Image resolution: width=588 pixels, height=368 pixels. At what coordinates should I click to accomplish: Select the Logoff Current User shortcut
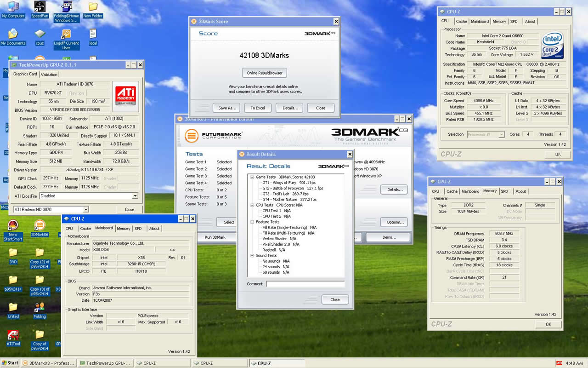click(x=67, y=39)
